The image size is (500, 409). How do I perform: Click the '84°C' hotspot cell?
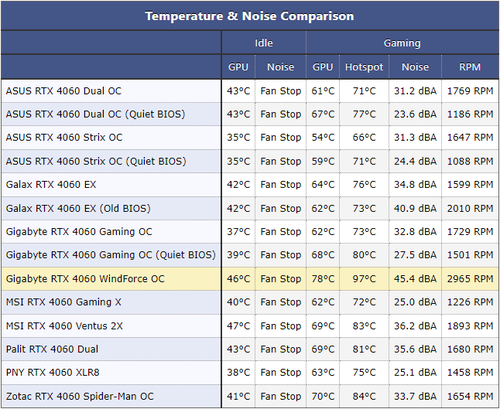pos(364,396)
